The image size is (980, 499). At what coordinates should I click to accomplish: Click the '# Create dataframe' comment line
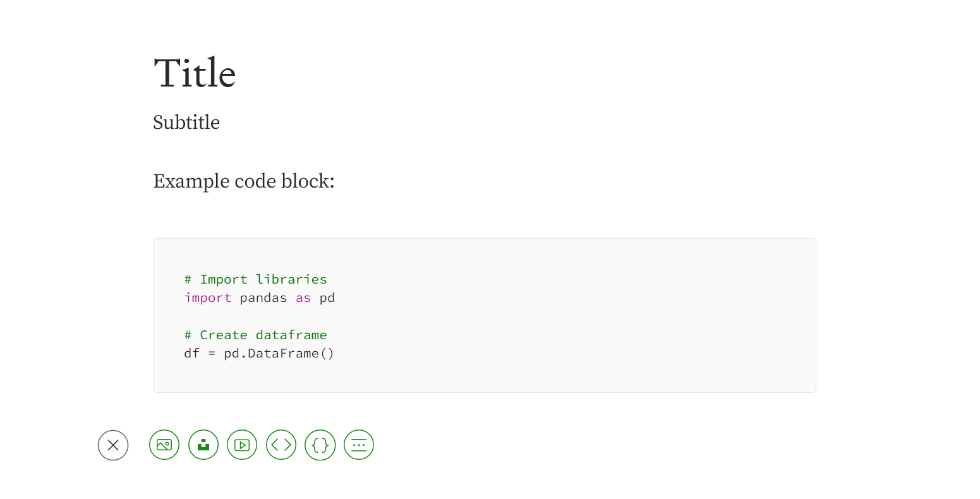click(255, 335)
